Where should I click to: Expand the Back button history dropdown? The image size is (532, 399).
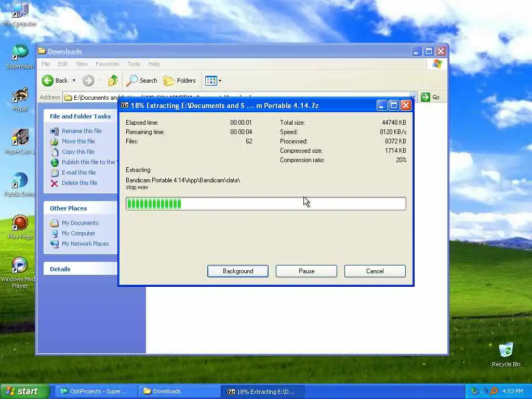(74, 81)
